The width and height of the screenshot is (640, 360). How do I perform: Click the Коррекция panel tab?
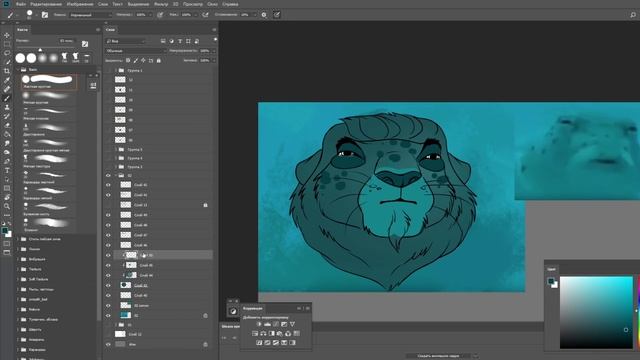pyautogui.click(x=253, y=309)
